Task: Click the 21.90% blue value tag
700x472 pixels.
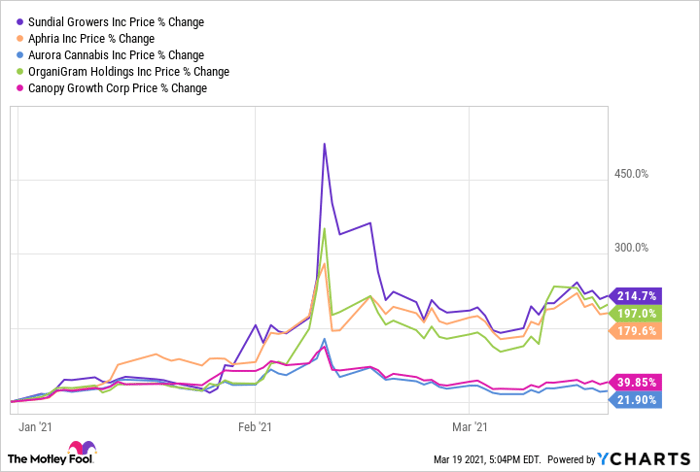Action: coord(632,399)
